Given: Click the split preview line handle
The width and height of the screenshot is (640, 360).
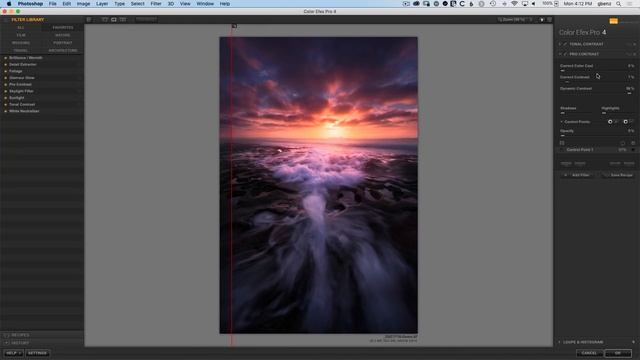Looking at the screenshot, I should (x=234, y=26).
